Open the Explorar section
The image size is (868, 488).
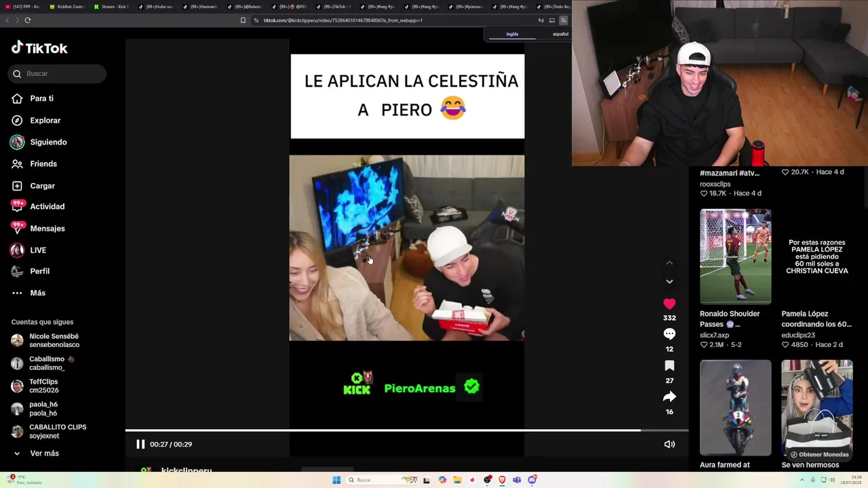click(x=36, y=120)
